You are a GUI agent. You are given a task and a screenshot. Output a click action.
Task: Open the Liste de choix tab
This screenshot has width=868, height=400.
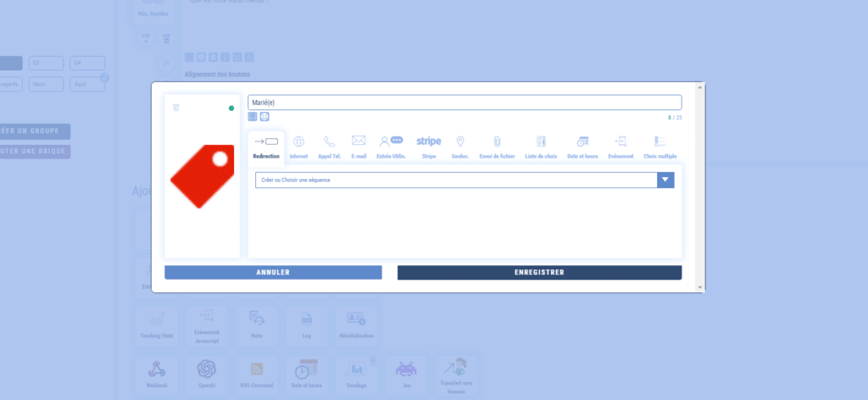click(x=541, y=146)
